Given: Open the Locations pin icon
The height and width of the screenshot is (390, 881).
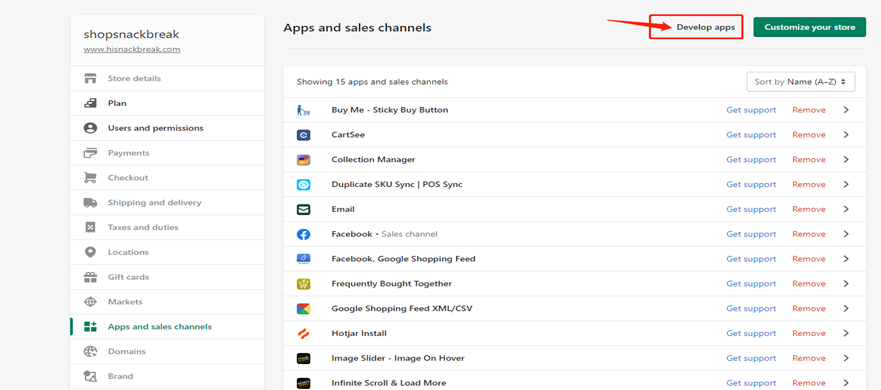Looking at the screenshot, I should [90, 252].
